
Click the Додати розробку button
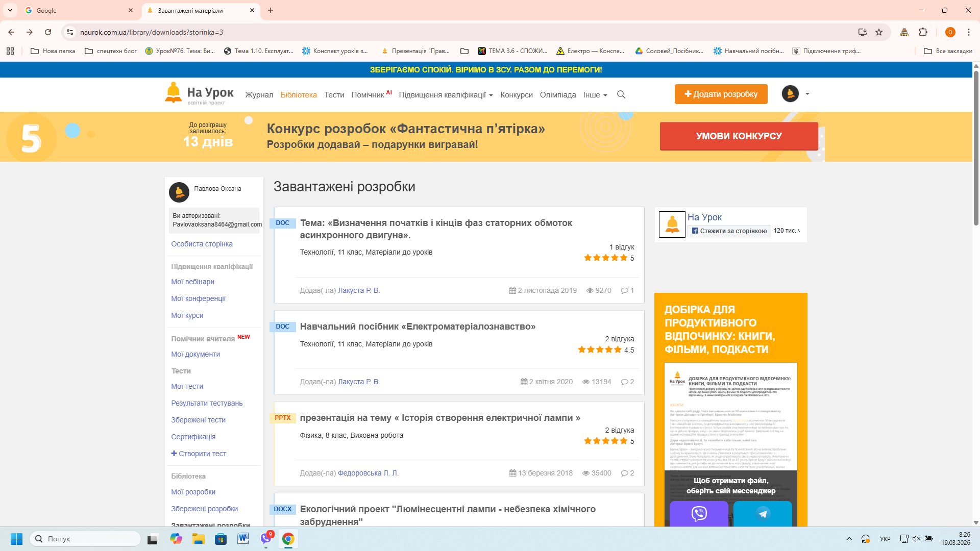[x=721, y=94]
